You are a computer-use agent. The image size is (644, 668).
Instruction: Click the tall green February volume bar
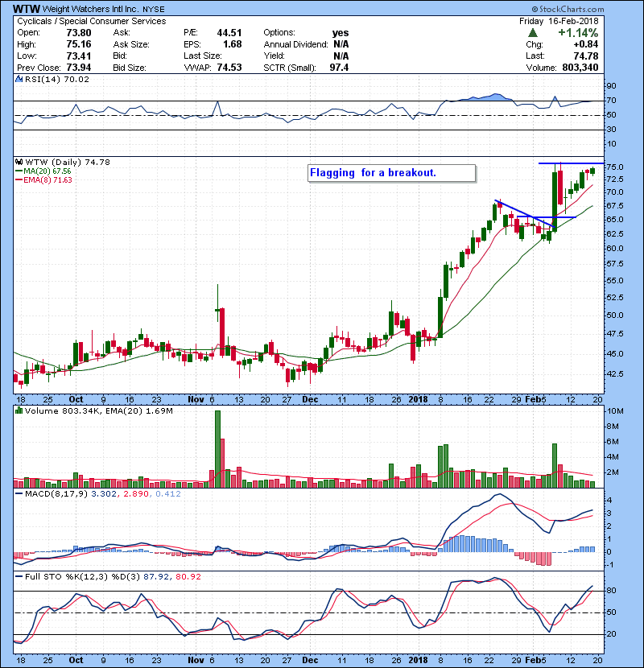(x=555, y=466)
